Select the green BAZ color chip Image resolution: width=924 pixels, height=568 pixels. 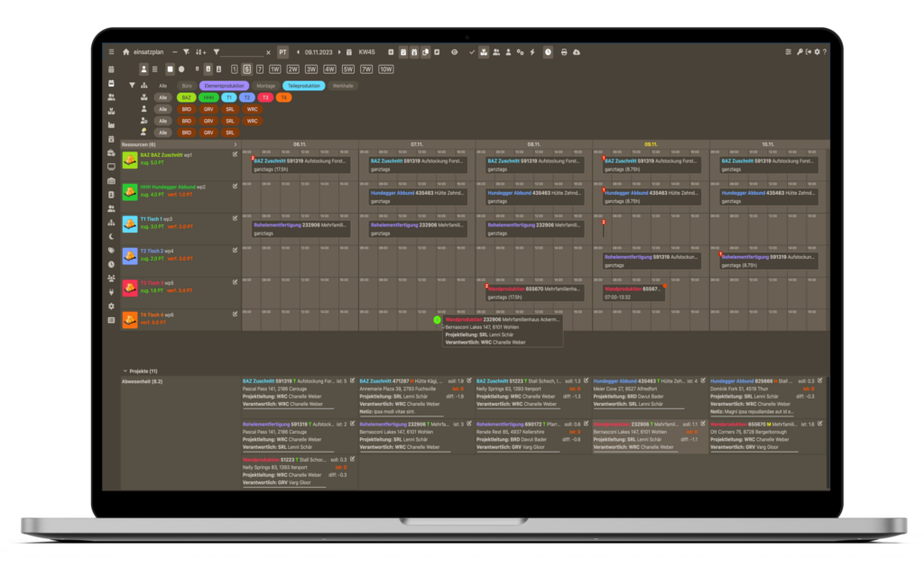(186, 97)
